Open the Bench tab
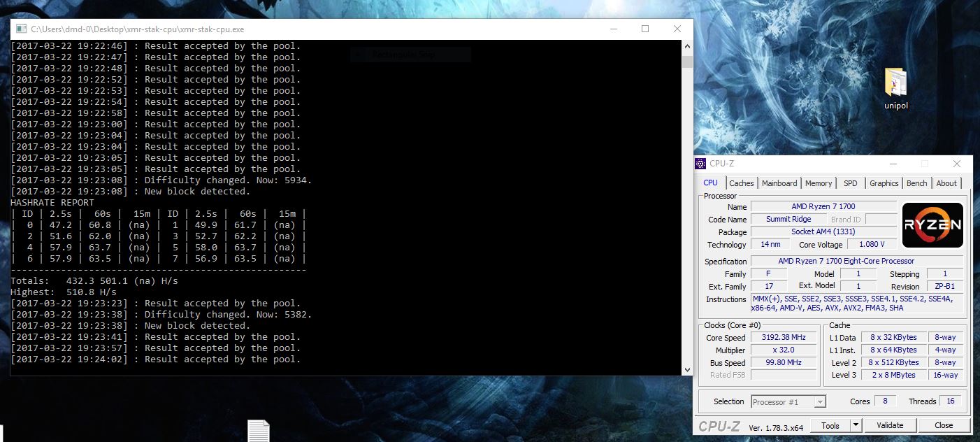The width and height of the screenshot is (980, 442). (916, 183)
